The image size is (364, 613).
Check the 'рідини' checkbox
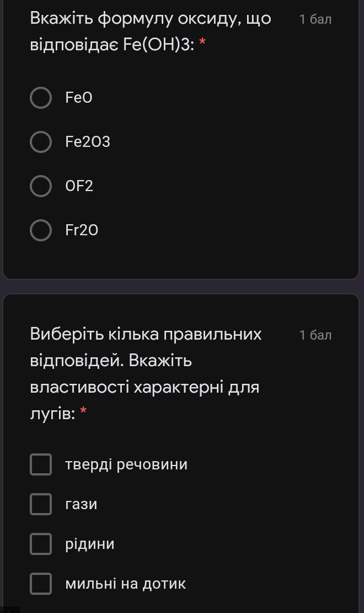tap(41, 544)
